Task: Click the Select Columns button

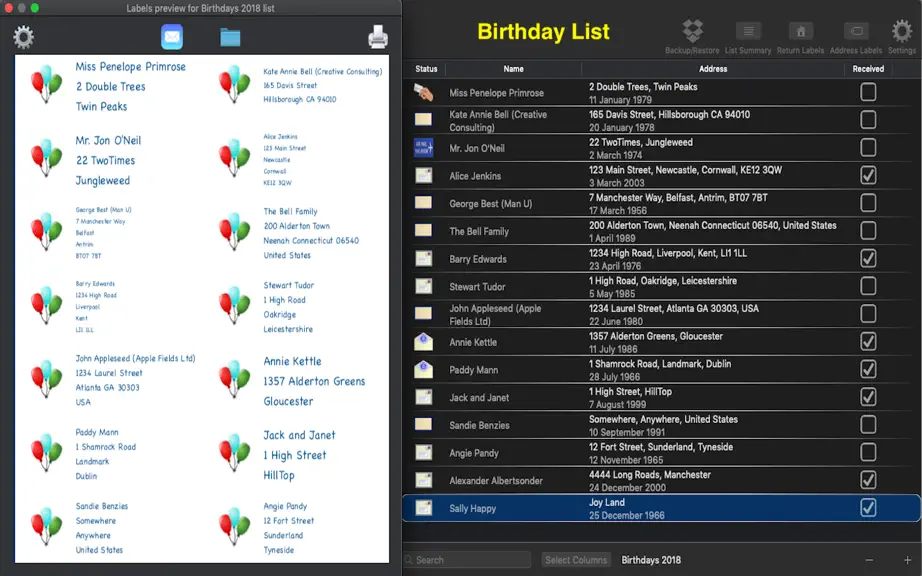Action: coord(576,560)
